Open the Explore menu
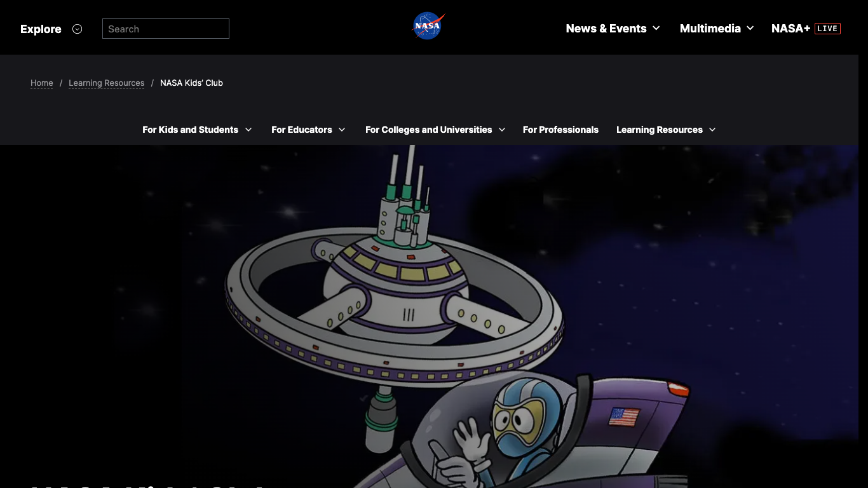Viewport: 868px width, 488px height. tap(41, 29)
